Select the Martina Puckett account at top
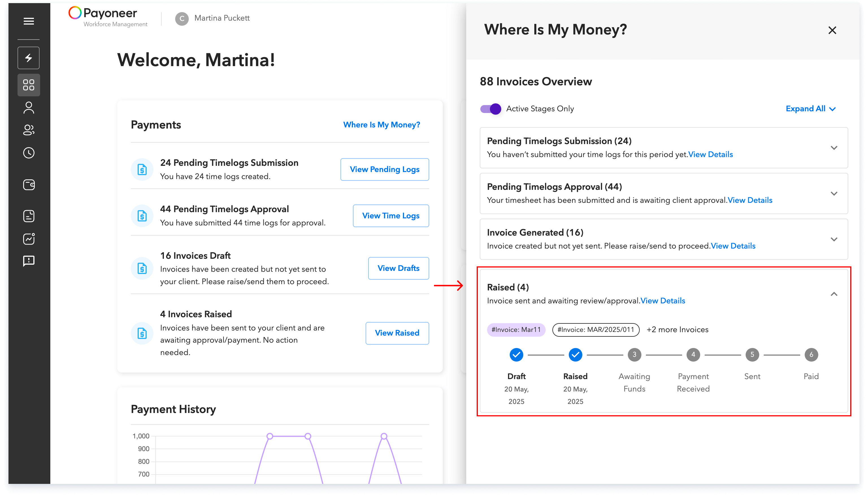868x498 pixels. (212, 18)
